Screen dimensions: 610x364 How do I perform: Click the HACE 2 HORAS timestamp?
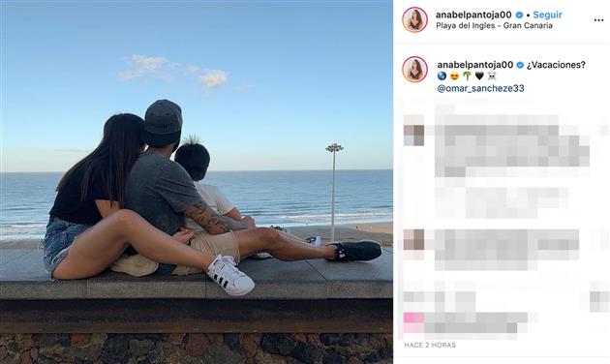(430, 345)
